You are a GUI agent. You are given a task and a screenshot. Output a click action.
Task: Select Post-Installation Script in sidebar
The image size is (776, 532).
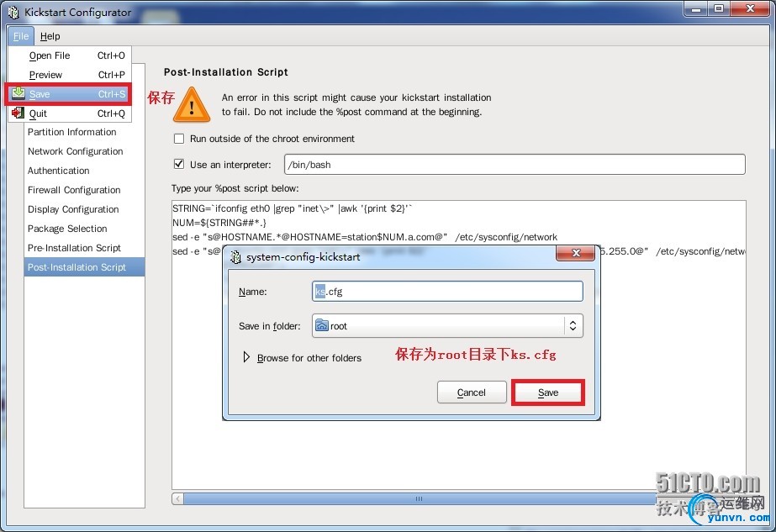(84, 267)
